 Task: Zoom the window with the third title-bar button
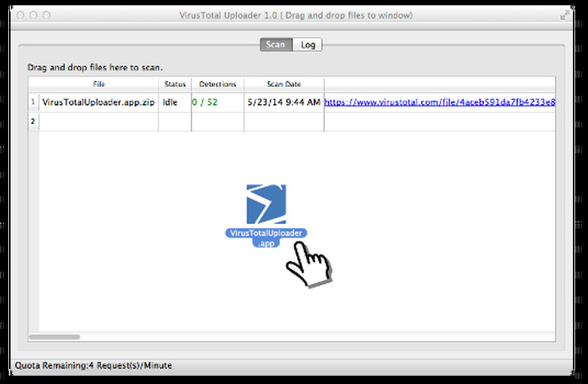47,15
